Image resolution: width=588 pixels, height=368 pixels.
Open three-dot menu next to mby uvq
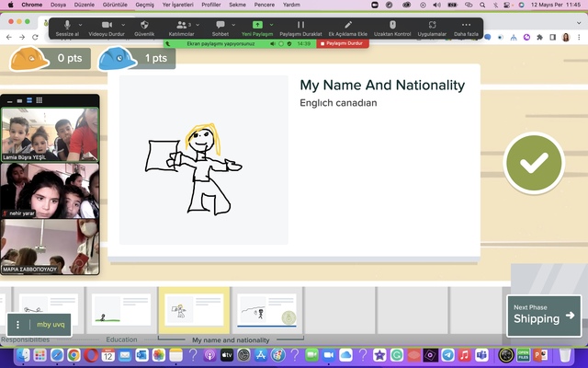(x=17, y=325)
